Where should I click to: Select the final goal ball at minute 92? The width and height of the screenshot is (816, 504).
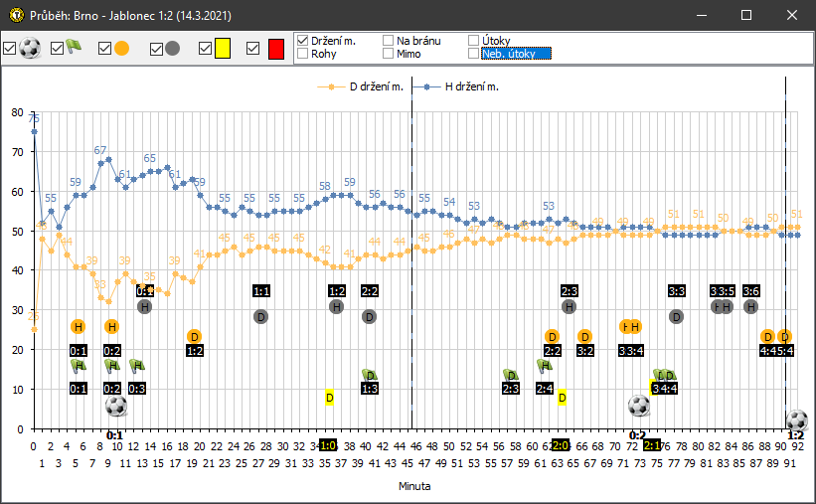pyautogui.click(x=797, y=420)
